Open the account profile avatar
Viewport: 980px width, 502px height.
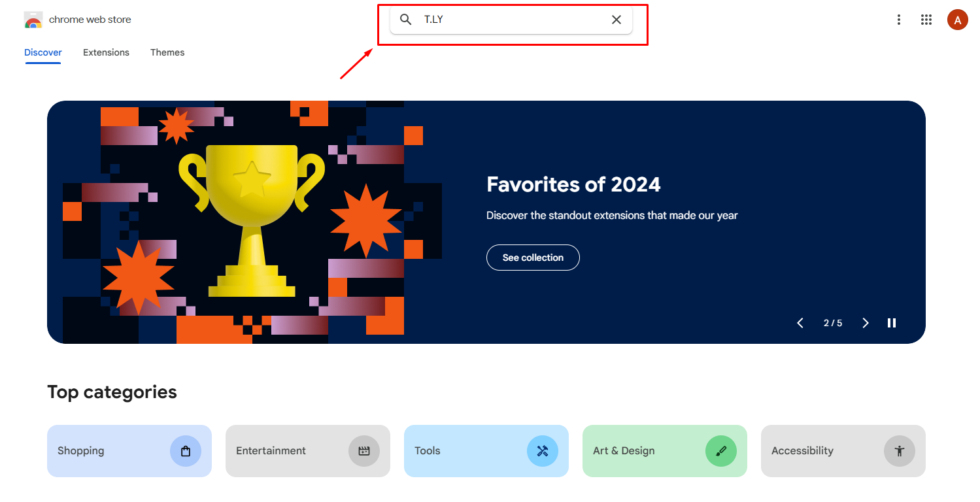tap(957, 20)
